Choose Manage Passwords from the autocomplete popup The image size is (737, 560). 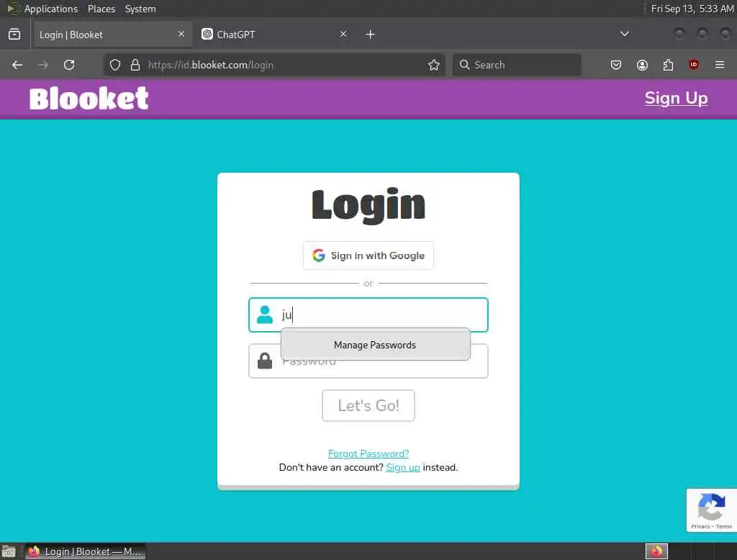pyautogui.click(x=375, y=345)
